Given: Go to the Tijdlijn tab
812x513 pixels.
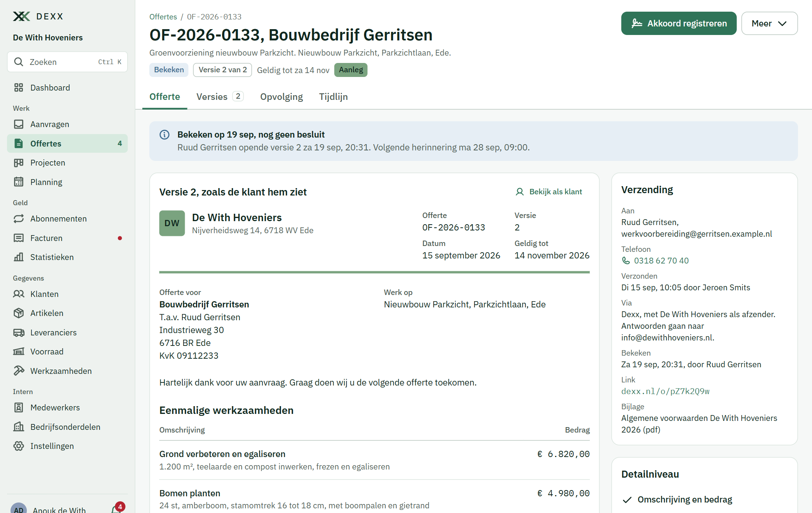Looking at the screenshot, I should click(x=333, y=96).
